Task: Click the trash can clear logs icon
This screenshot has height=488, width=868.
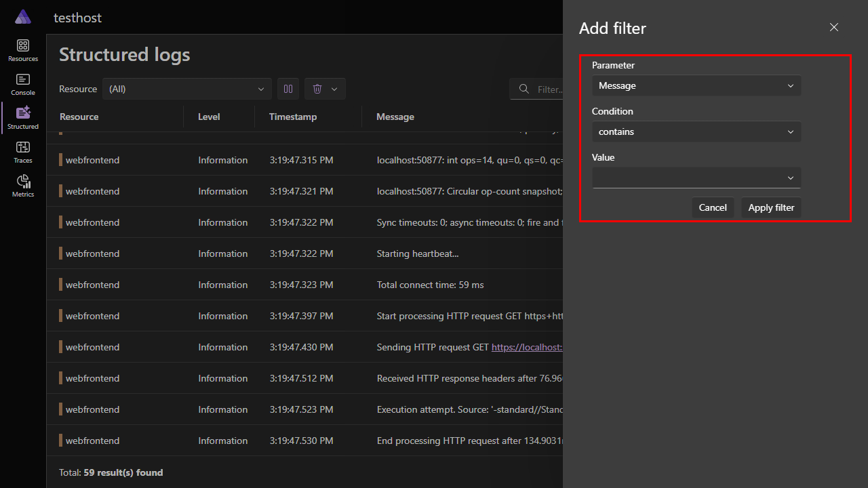Action: click(317, 89)
